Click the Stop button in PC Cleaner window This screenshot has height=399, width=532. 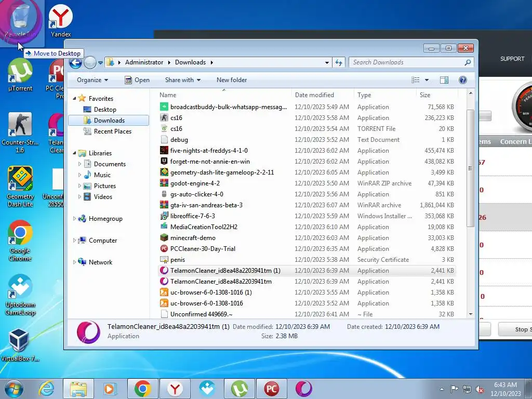[515, 329]
